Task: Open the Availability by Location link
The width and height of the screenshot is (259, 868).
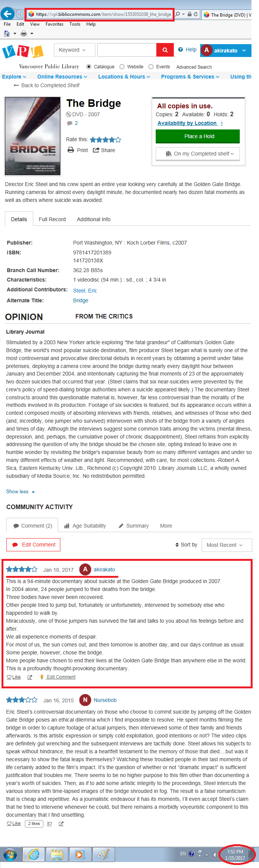Action: [x=187, y=123]
